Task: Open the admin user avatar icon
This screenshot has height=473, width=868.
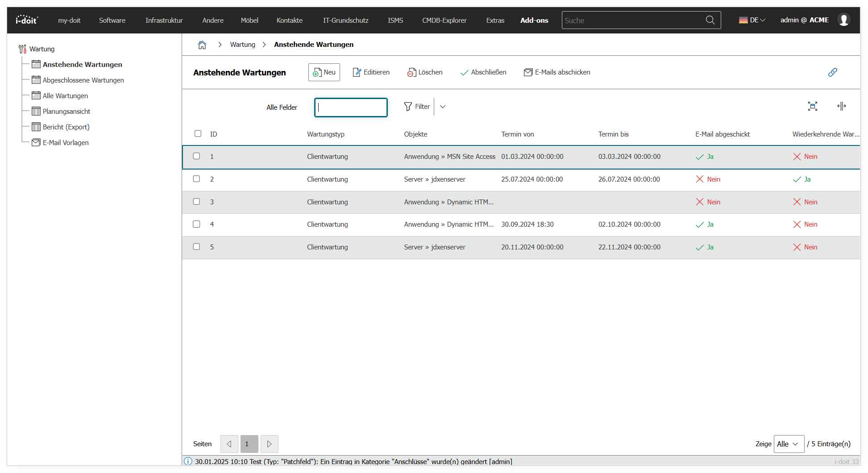Action: (x=843, y=20)
